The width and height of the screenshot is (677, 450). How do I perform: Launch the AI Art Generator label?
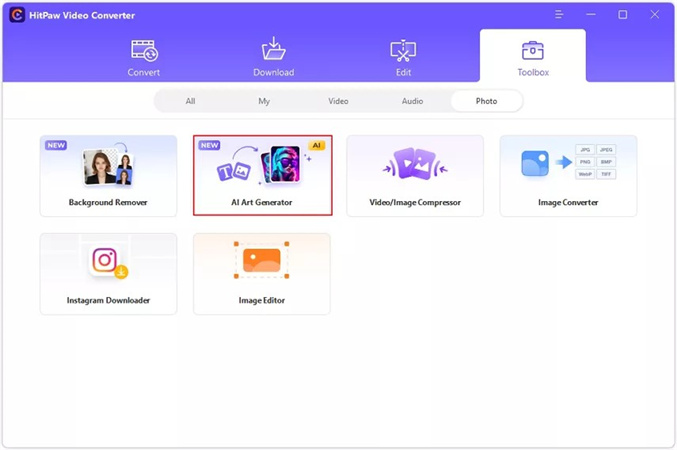[262, 202]
